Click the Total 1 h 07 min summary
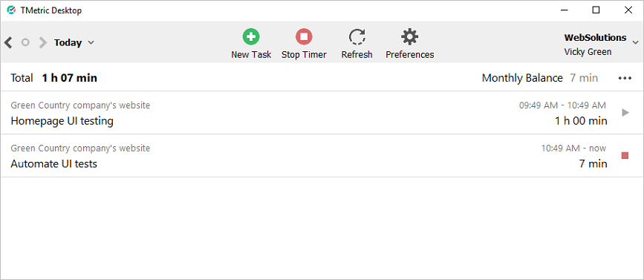Viewport: 644px width, 280px height. [53, 78]
